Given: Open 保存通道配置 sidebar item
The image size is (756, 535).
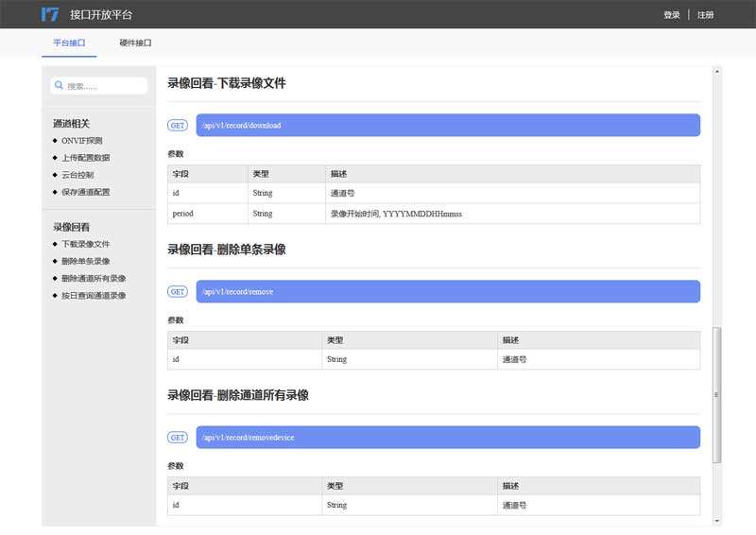Looking at the screenshot, I should (x=85, y=192).
